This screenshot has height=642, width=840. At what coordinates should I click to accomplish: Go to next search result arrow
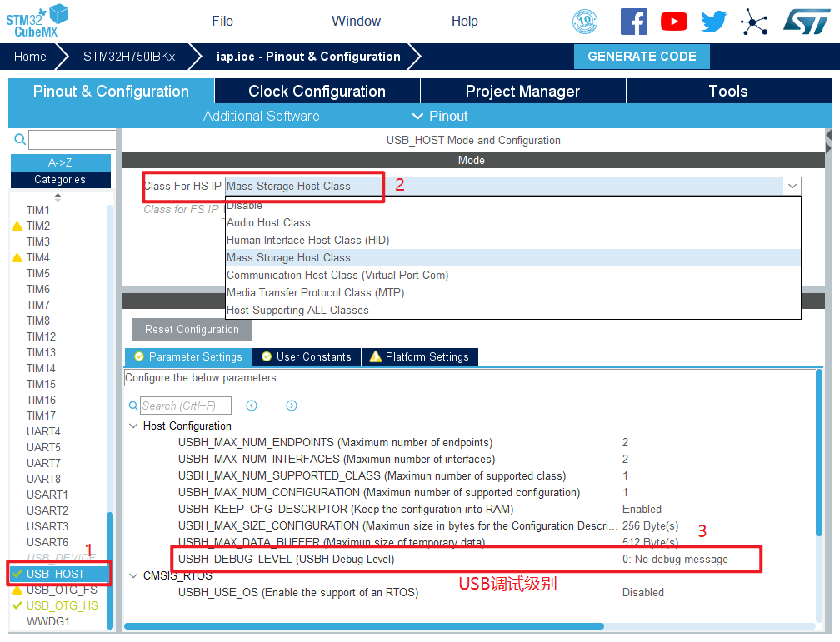point(292,406)
